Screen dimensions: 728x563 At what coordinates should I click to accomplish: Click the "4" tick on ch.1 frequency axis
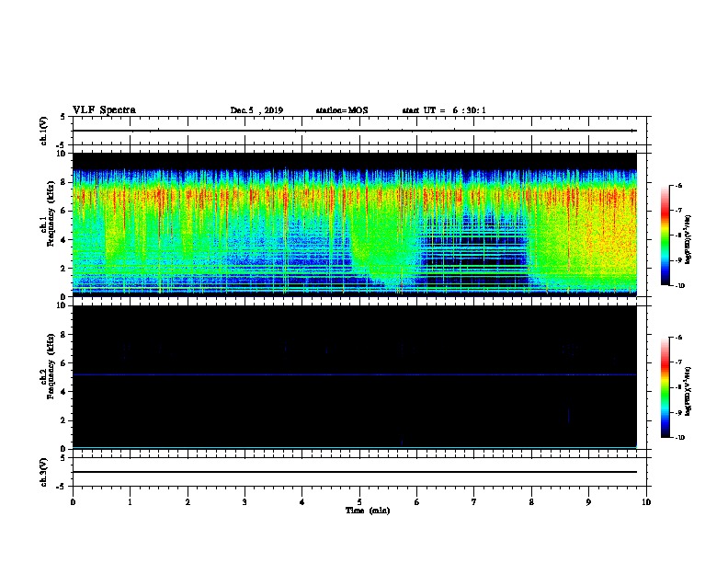click(63, 240)
